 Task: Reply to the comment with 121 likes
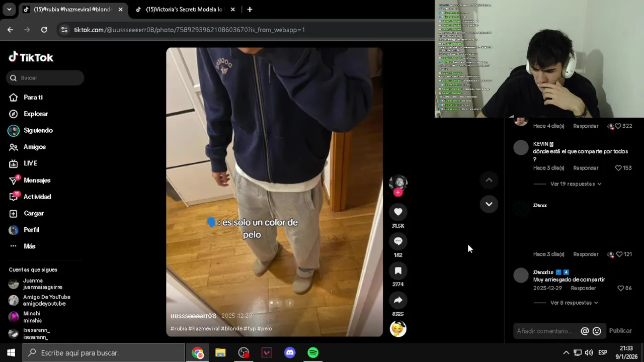(586, 254)
